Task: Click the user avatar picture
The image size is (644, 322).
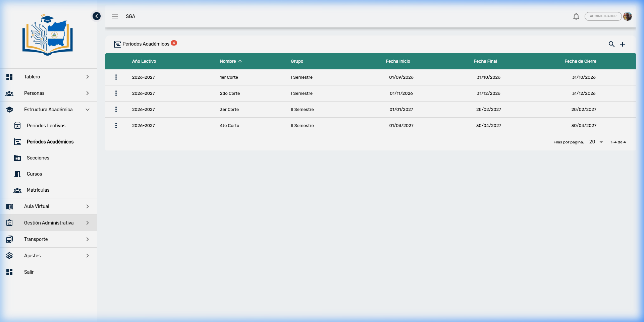Action: click(x=628, y=16)
